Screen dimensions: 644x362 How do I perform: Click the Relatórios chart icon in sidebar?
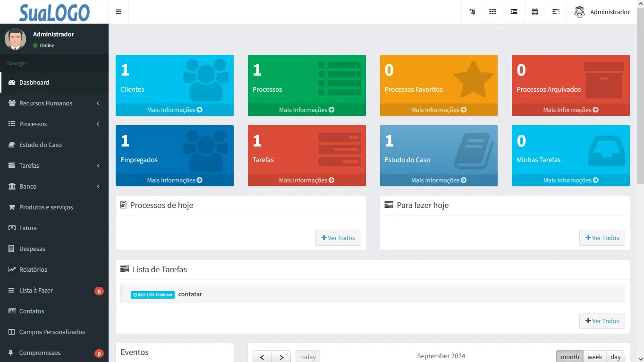tap(12, 269)
